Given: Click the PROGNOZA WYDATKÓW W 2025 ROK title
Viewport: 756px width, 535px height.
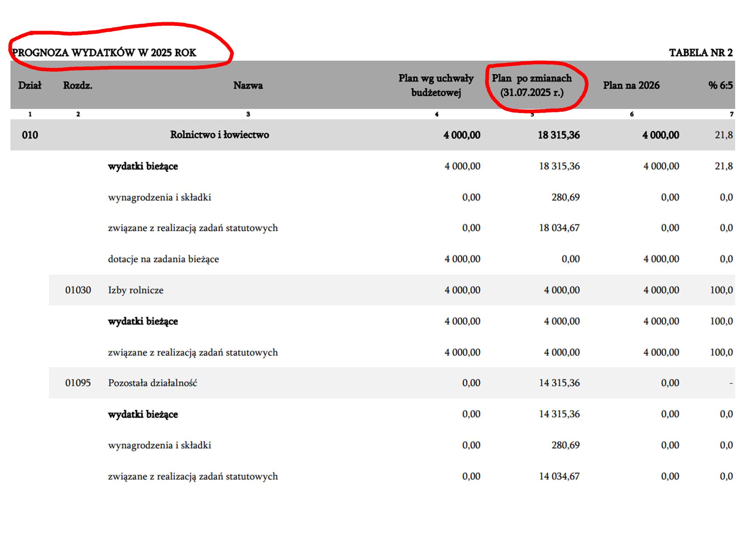Looking at the screenshot, I should (104, 53).
